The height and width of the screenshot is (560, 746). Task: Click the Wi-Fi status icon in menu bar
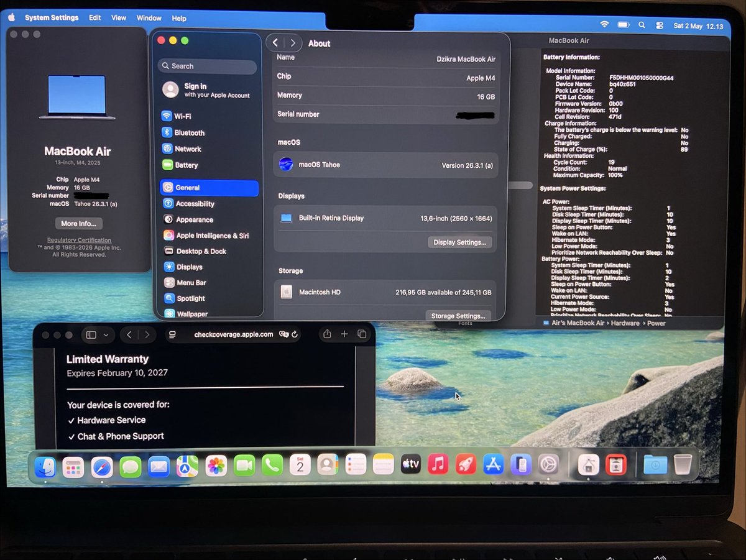[604, 24]
